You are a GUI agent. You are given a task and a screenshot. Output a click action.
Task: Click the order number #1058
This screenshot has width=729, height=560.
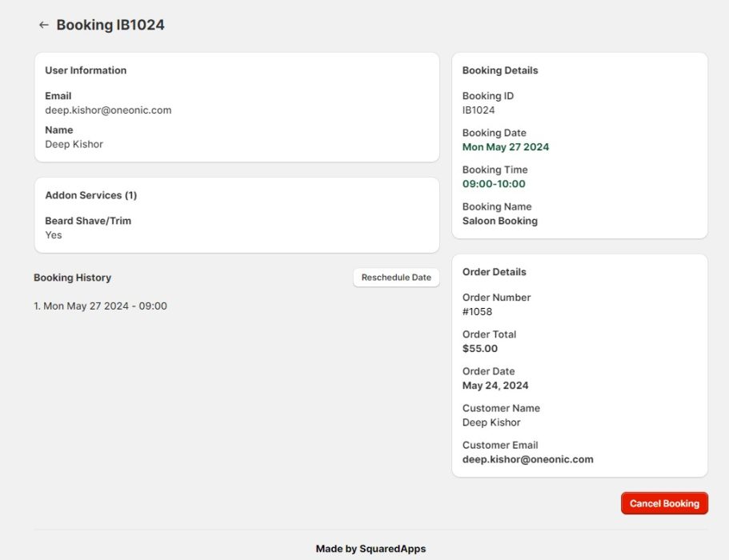[x=477, y=311]
